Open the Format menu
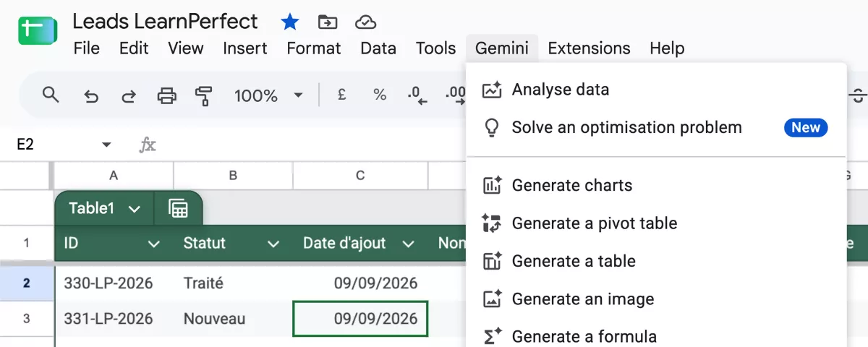Image resolution: width=868 pixels, height=347 pixels. coord(314,48)
